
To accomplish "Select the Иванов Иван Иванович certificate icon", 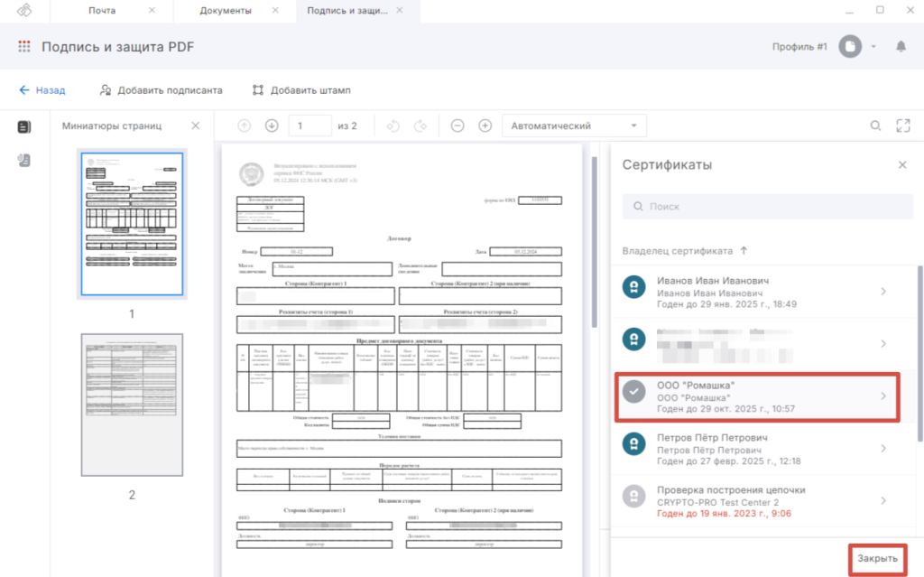I will click(634, 287).
